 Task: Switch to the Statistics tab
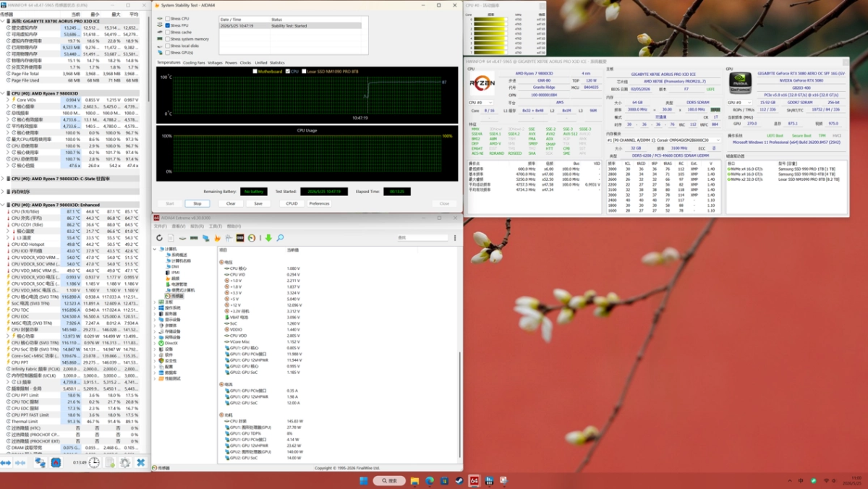(x=277, y=63)
